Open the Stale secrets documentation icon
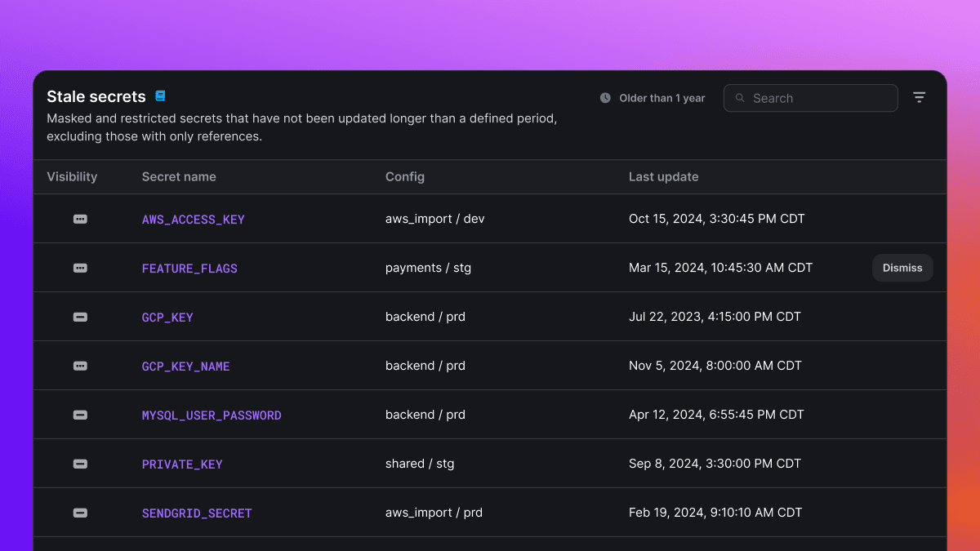Viewport: 980px width, 551px height. point(160,96)
